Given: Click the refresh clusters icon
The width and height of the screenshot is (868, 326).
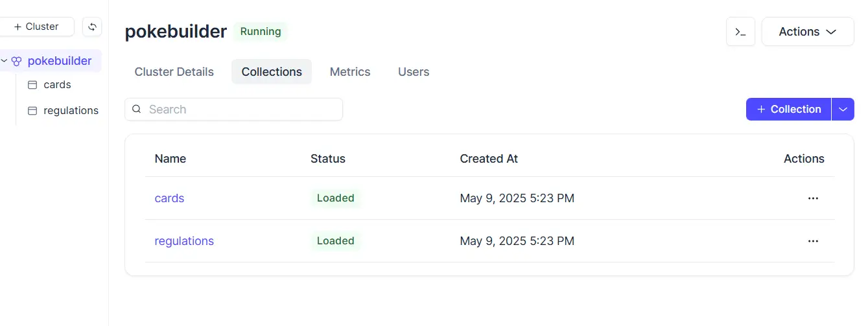Looking at the screenshot, I should [92, 27].
